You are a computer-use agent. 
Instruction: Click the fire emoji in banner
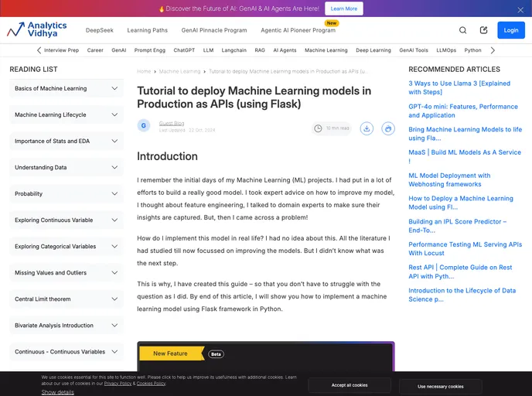(x=162, y=9)
